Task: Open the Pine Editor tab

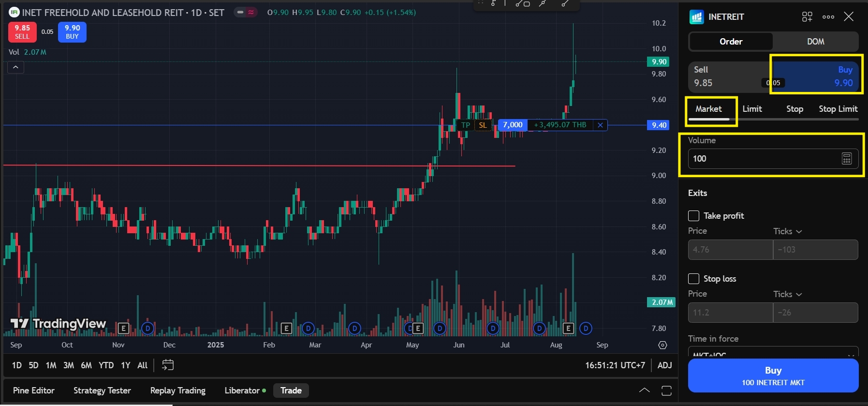Action: click(x=34, y=391)
